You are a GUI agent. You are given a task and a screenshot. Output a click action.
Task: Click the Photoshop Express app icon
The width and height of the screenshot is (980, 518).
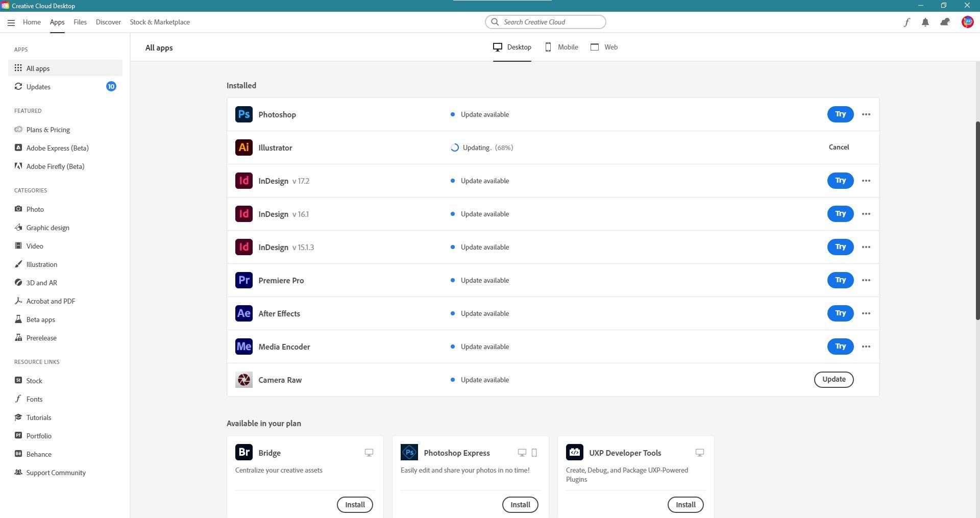pos(409,452)
